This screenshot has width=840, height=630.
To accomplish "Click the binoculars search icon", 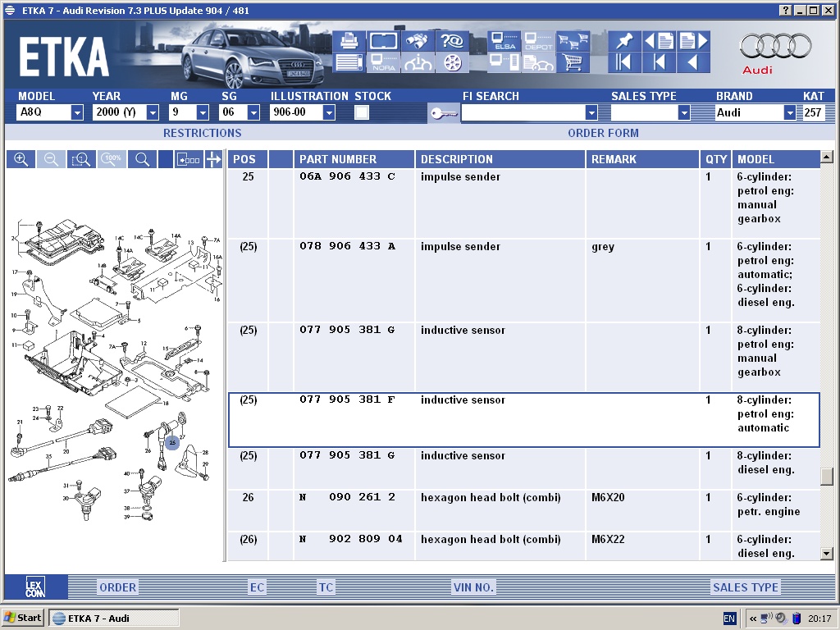I will (418, 41).
